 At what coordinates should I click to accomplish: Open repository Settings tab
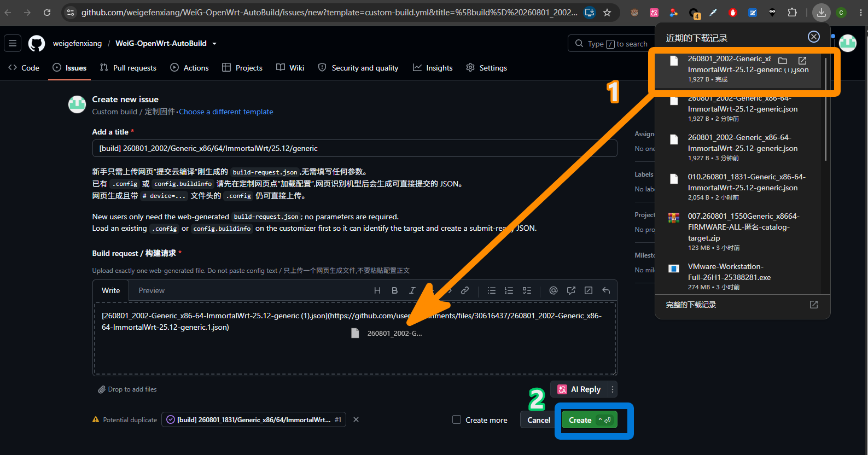[x=486, y=68]
